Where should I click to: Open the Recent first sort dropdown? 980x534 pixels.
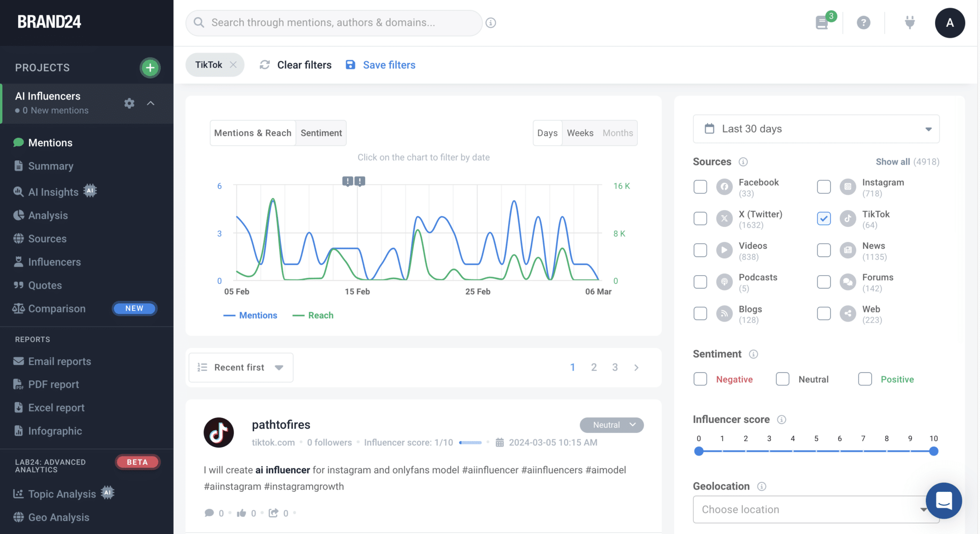241,367
